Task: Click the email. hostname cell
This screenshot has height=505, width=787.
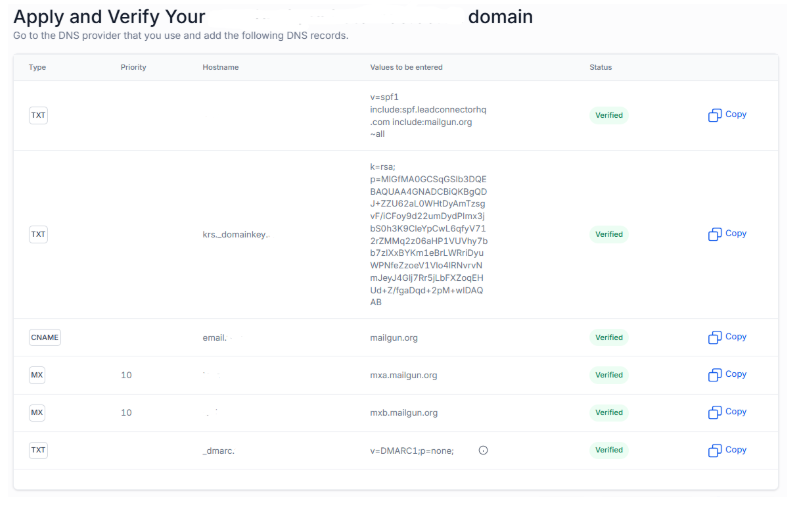Action: 215,338
